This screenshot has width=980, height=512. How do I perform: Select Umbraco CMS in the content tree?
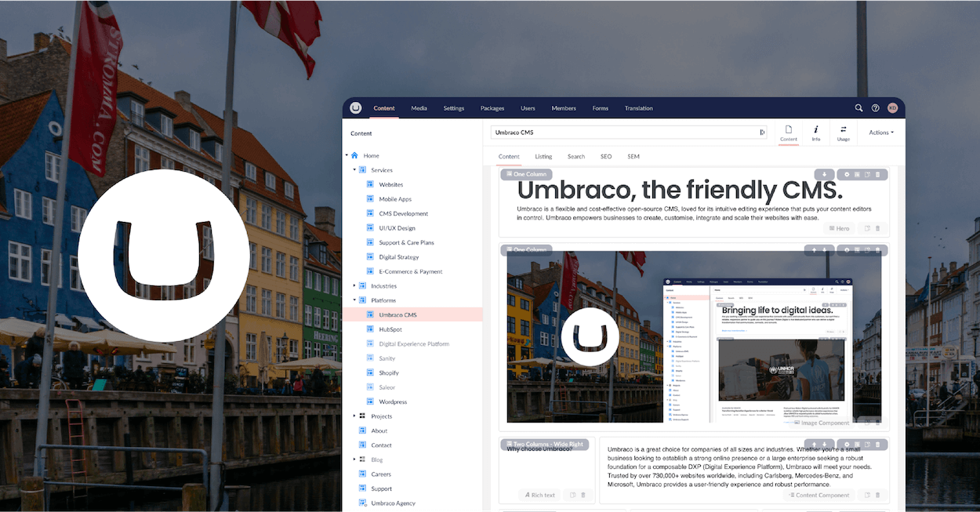tap(400, 314)
